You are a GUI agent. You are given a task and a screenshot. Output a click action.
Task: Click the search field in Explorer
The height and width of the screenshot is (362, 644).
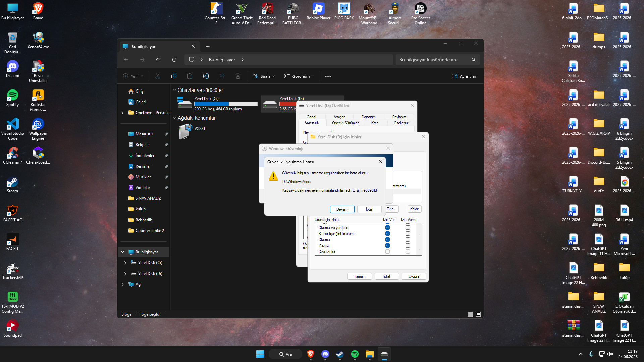[437, 60]
